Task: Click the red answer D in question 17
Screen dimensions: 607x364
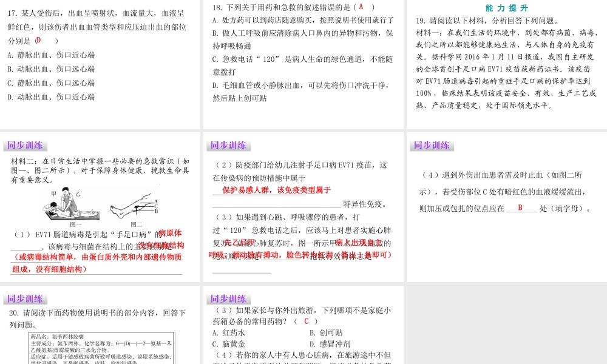Action: click(38, 40)
